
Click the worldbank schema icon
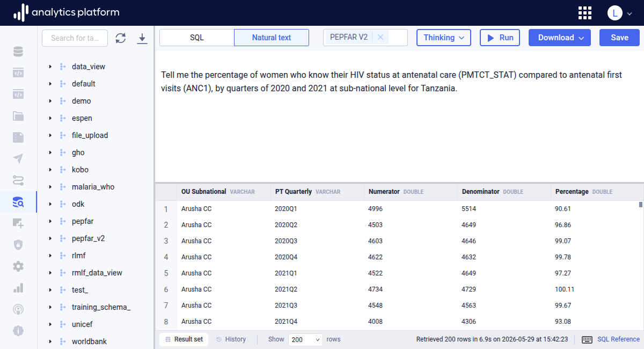(x=63, y=341)
